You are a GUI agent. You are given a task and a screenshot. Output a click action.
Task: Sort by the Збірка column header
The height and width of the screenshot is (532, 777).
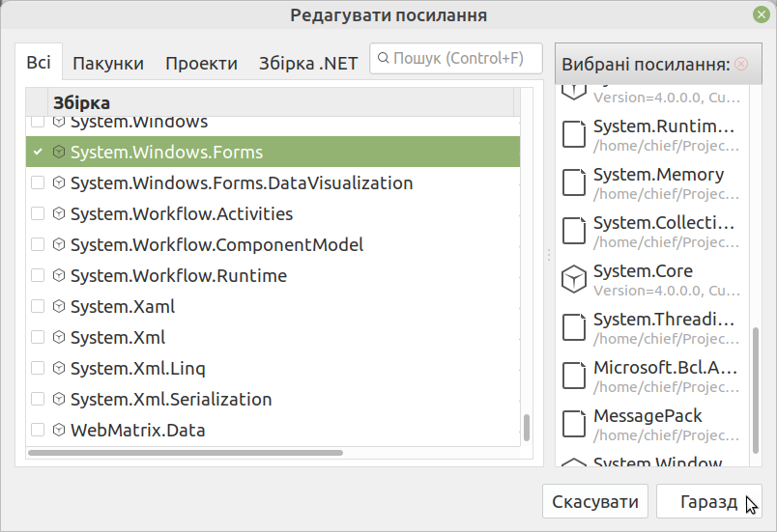[x=280, y=103]
